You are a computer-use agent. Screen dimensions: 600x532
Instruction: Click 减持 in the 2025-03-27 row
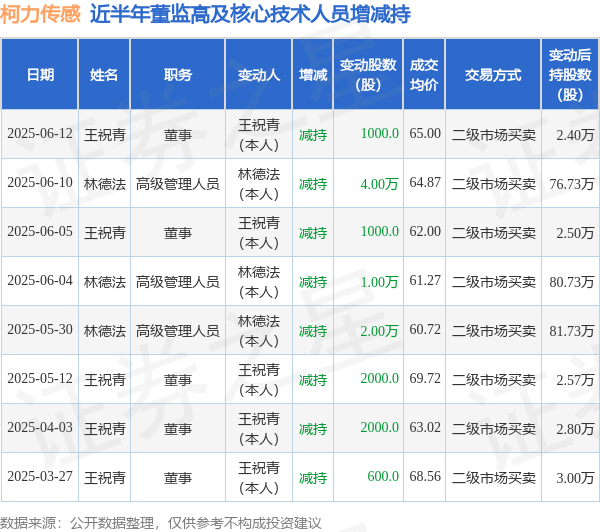[x=313, y=478]
